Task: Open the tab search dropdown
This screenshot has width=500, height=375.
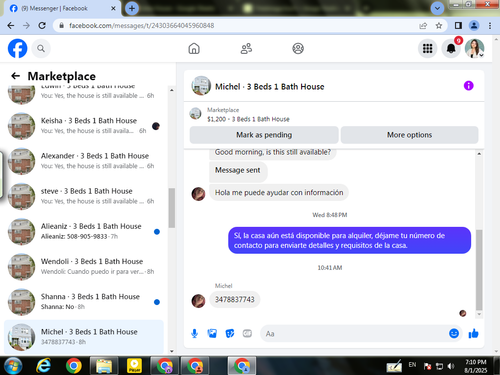Action: point(437,8)
